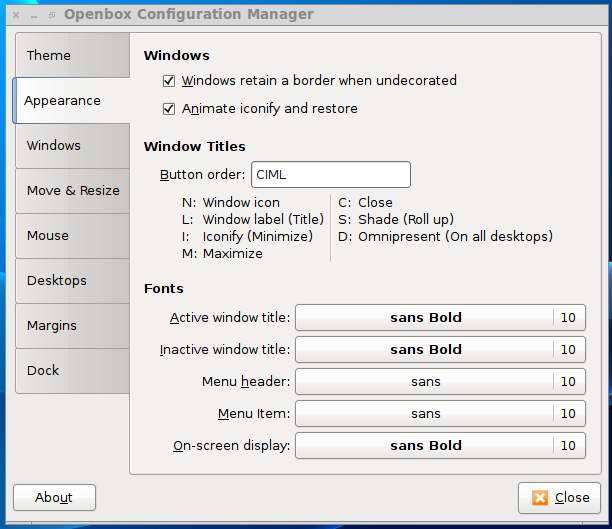Switch to the Margins tab
Viewport: 612px width, 529px height.
click(73, 325)
